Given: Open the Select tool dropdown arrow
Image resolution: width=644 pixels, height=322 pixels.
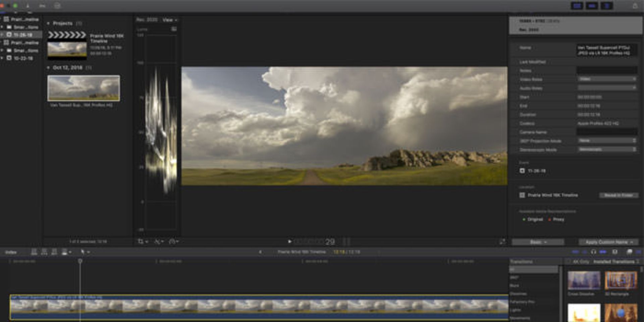Looking at the screenshot, I should click(x=89, y=252).
